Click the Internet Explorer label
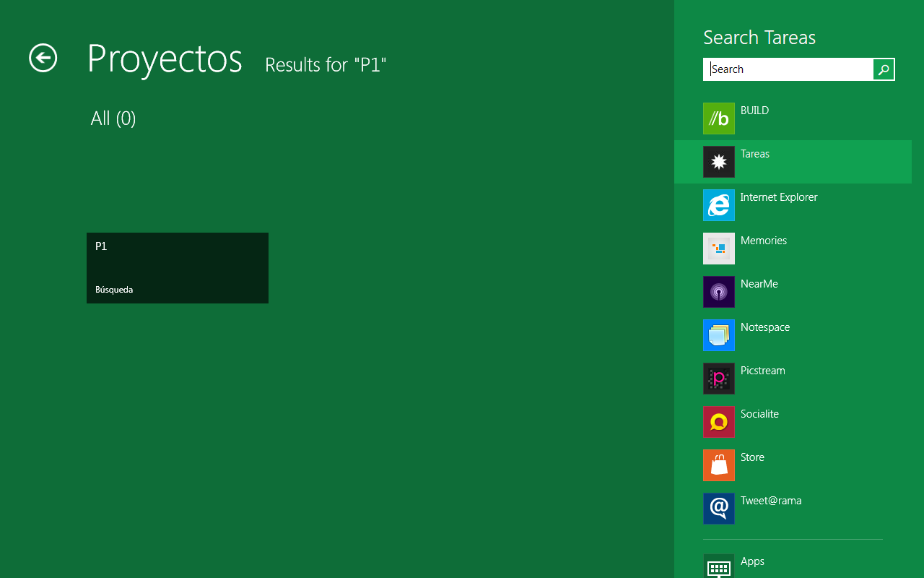Viewport: 924px width, 578px height. coord(779,197)
